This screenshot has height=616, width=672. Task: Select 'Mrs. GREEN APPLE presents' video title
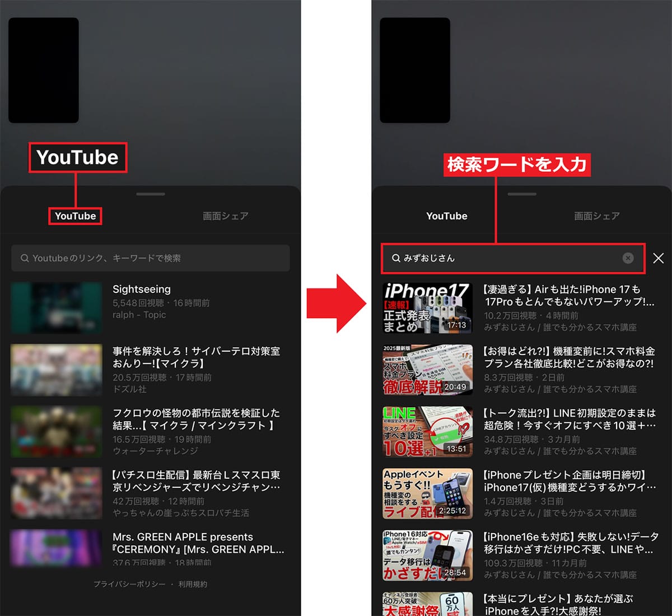tap(199, 543)
